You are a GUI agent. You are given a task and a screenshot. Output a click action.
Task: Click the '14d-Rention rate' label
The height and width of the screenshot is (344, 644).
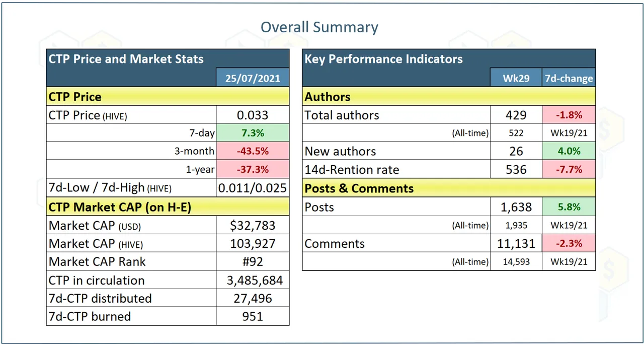[x=352, y=170]
